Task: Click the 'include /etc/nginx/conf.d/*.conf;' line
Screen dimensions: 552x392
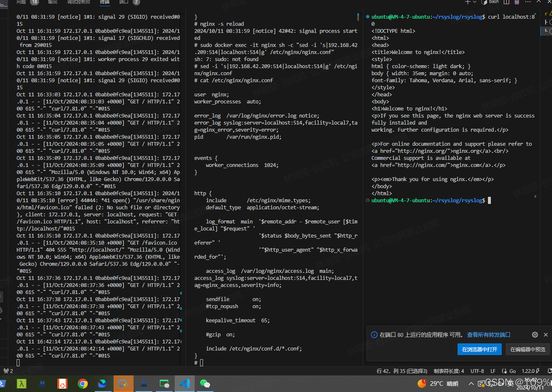Action: coord(254,348)
